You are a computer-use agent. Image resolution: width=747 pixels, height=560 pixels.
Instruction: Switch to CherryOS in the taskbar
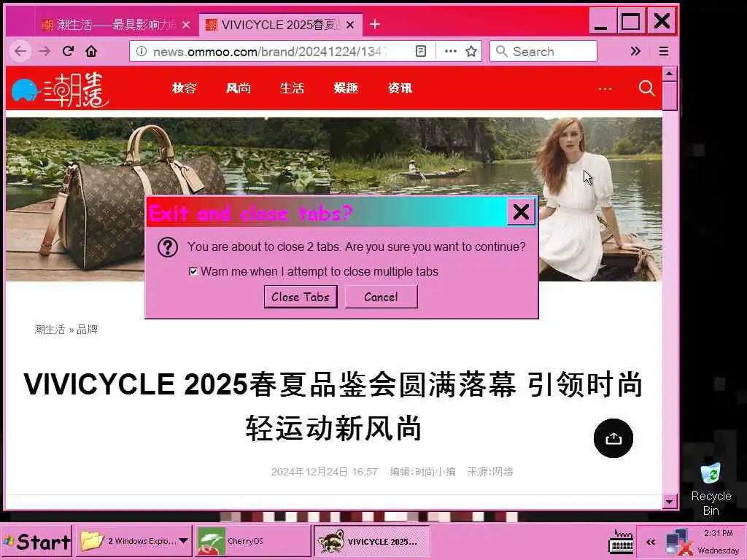click(x=253, y=541)
